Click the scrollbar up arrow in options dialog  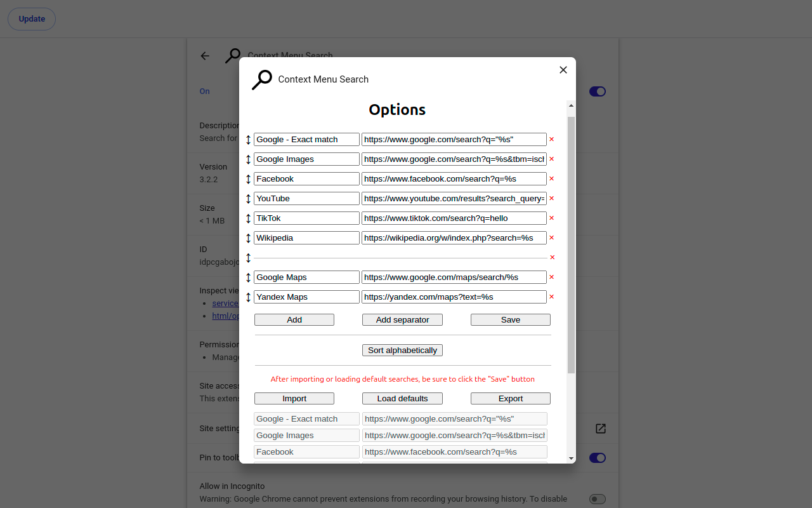coord(571,105)
